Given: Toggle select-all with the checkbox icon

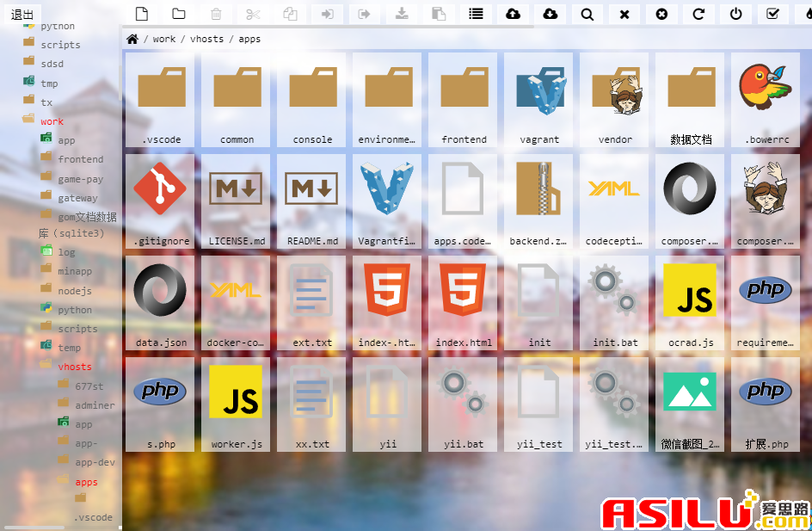Looking at the screenshot, I should tap(772, 14).
